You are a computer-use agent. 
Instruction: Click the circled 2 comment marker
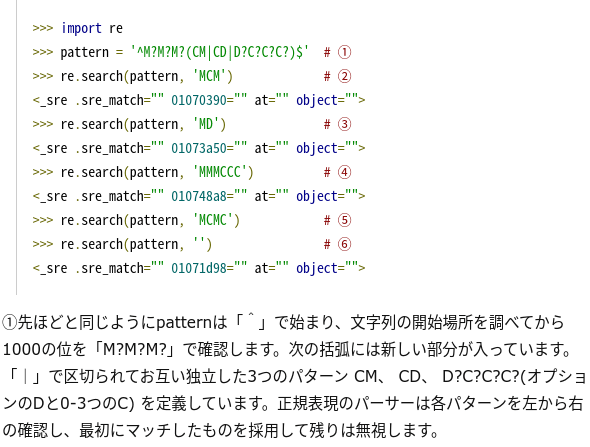pyautogui.click(x=344, y=76)
